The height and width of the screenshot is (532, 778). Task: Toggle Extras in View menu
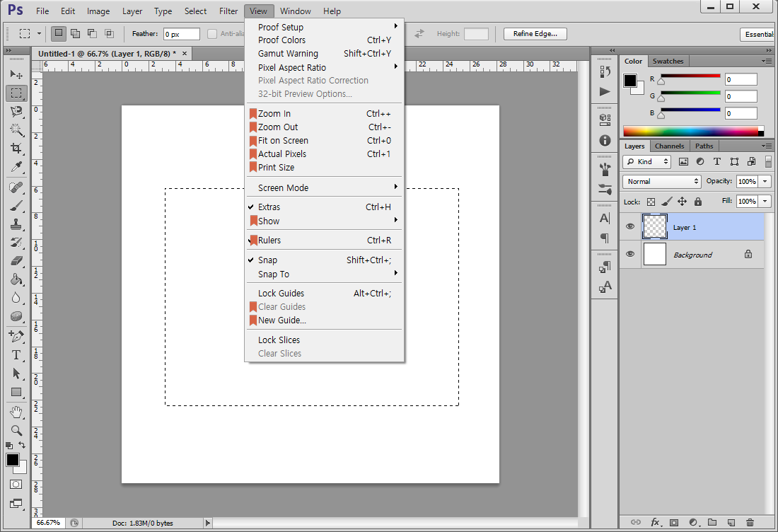coord(325,207)
